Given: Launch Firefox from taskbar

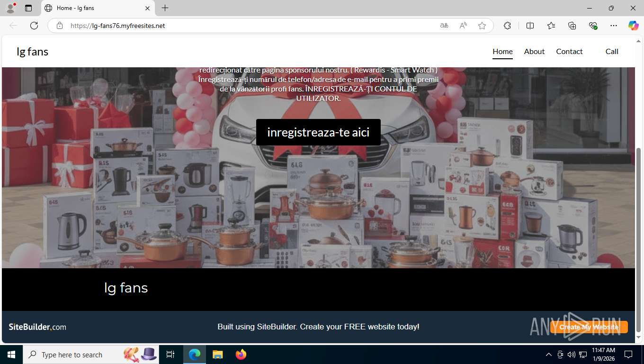Looking at the screenshot, I should point(241,355).
